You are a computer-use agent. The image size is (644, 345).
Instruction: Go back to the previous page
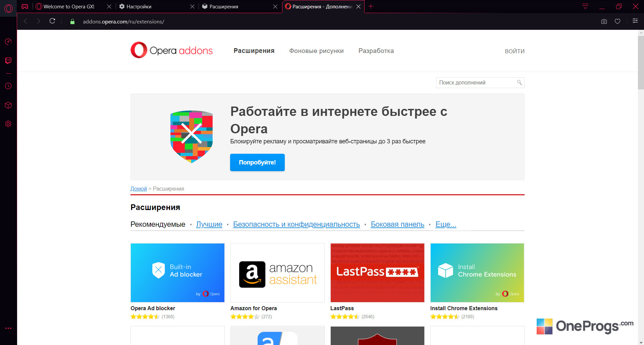click(x=25, y=21)
